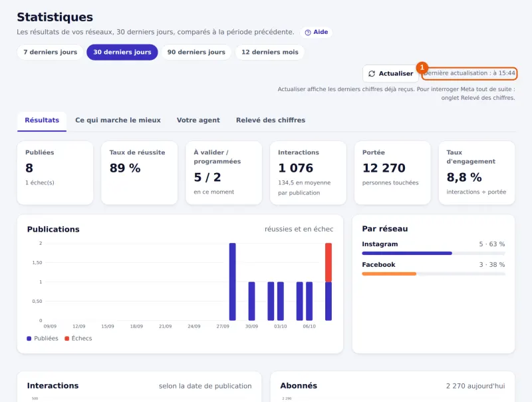Select the 30 derniers jours period
Viewport: 532px width, 402px height.
(122, 53)
